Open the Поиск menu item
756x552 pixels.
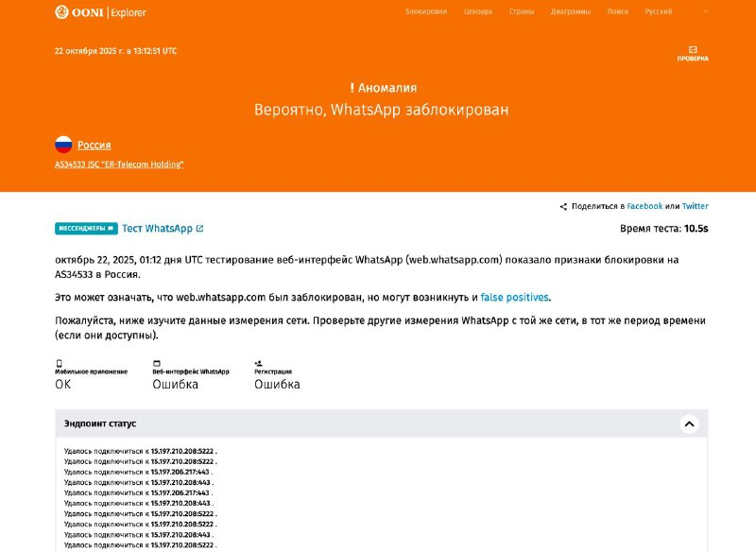coord(618,11)
